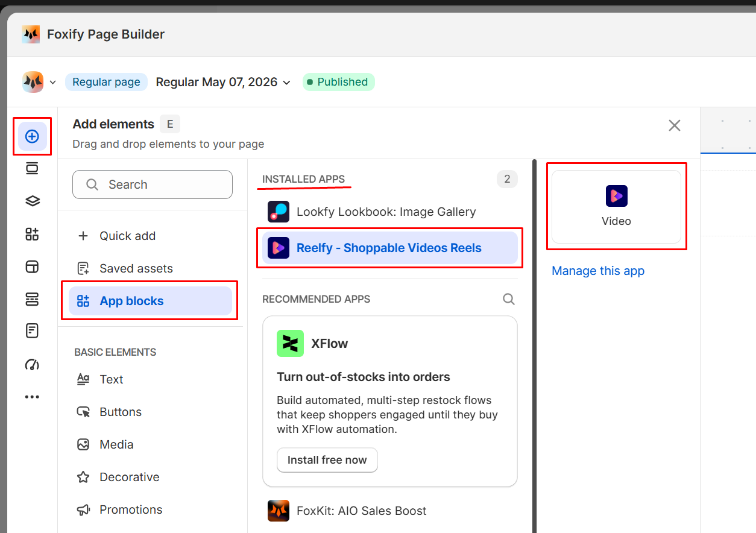Open the sections panel icon in sidebar
The height and width of the screenshot is (533, 756).
pyautogui.click(x=32, y=168)
